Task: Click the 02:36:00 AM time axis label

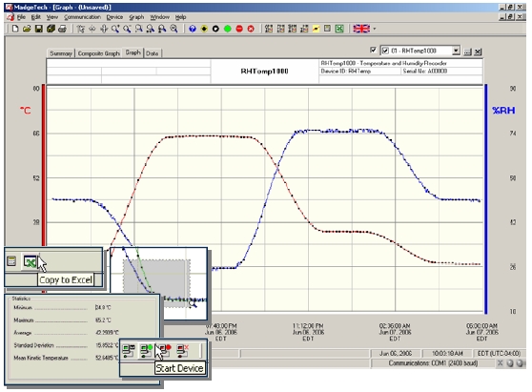Action: tap(395, 332)
